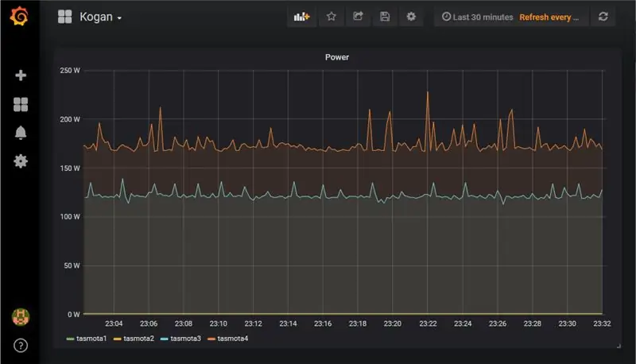Open the user avatar profile
This screenshot has height=364, width=636.
(21, 317)
